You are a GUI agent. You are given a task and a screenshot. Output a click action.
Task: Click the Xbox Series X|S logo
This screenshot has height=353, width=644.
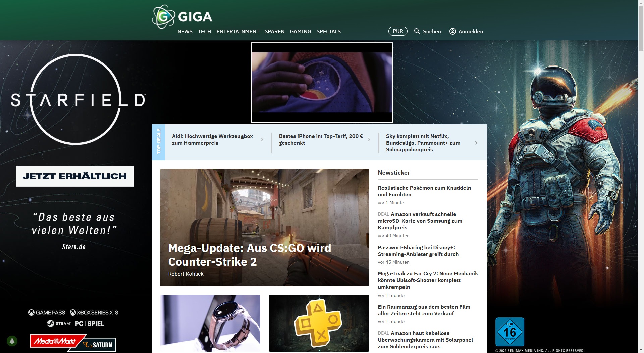[94, 313]
